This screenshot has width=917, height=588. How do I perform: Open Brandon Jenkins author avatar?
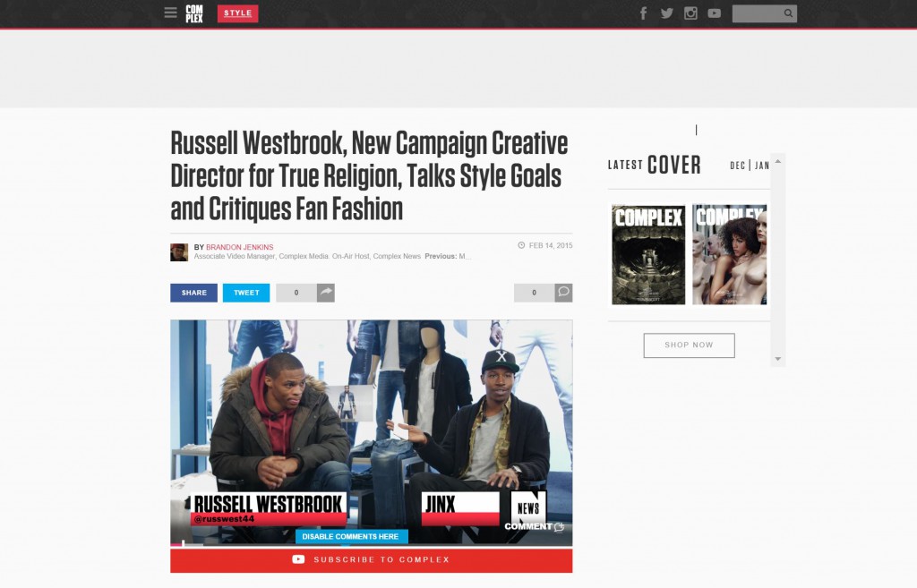pyautogui.click(x=179, y=251)
